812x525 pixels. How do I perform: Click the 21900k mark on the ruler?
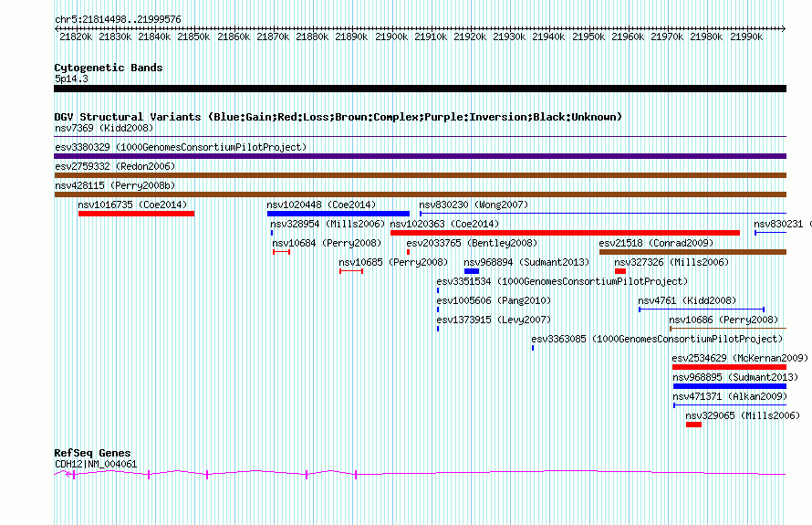[x=391, y=37]
